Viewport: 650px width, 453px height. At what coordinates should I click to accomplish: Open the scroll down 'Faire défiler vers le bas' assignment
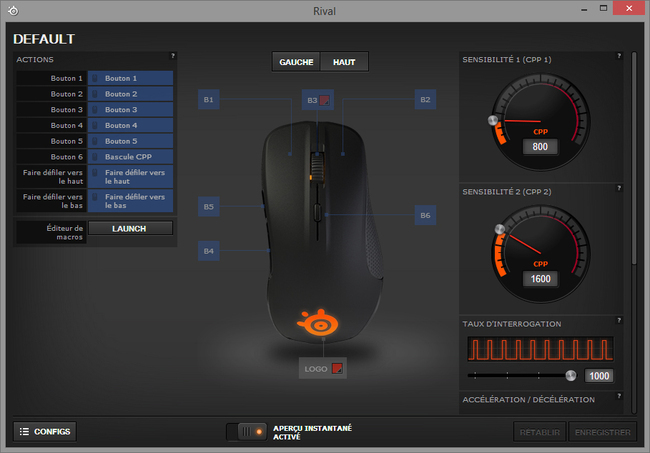click(x=130, y=201)
